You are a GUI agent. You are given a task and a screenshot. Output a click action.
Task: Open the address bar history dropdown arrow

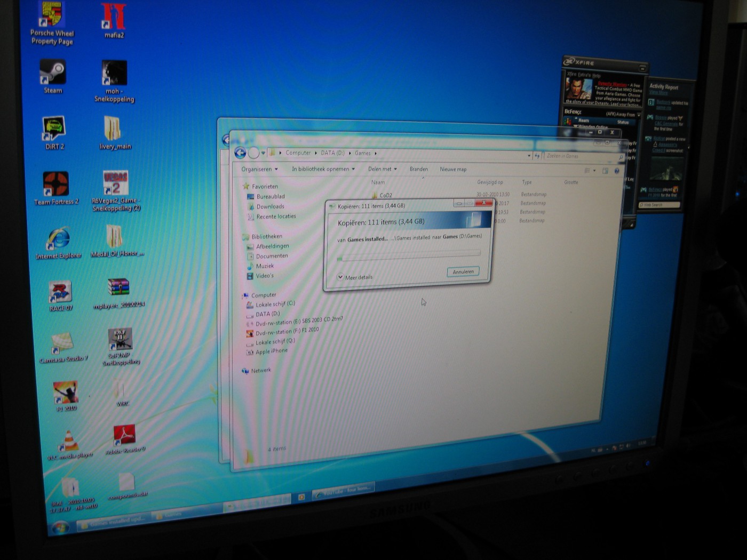coord(529,156)
